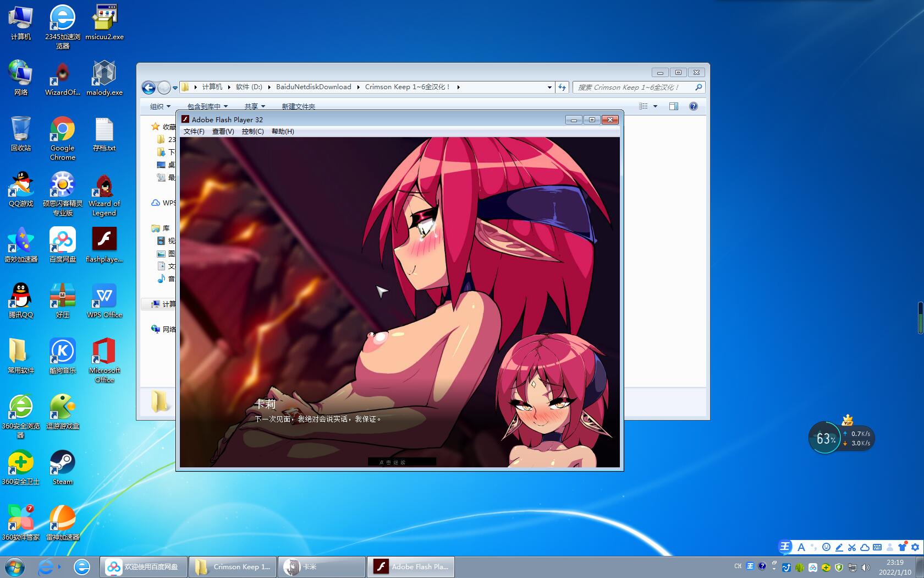Toggle the Explorer preview pane button

(673, 106)
